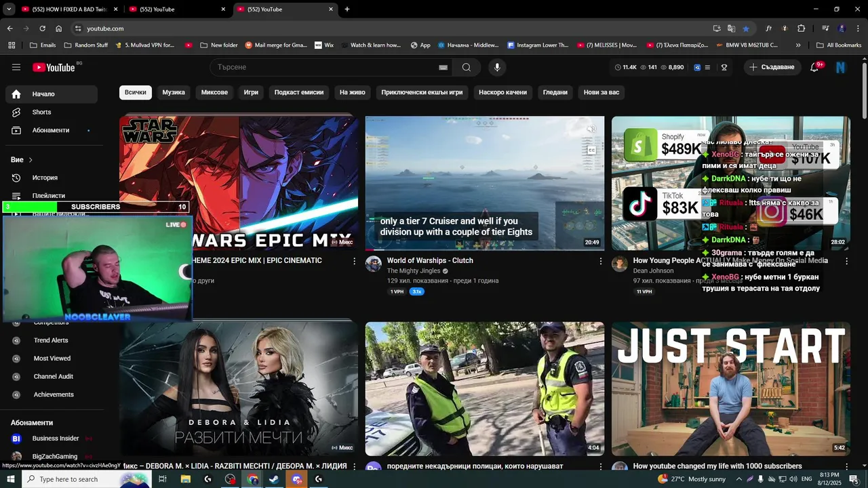
Task: Show hidden system tray icons
Action: coord(739,479)
